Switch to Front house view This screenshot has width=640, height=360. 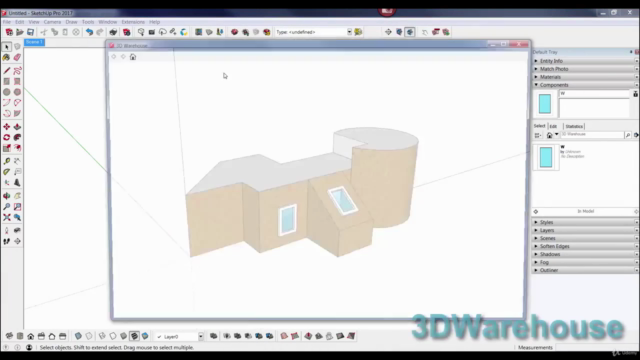[31, 336]
